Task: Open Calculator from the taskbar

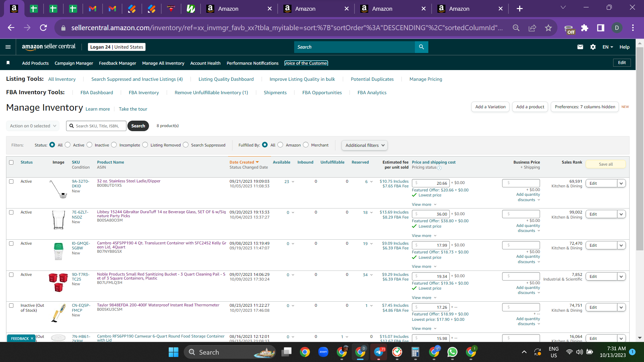Action: point(415,352)
